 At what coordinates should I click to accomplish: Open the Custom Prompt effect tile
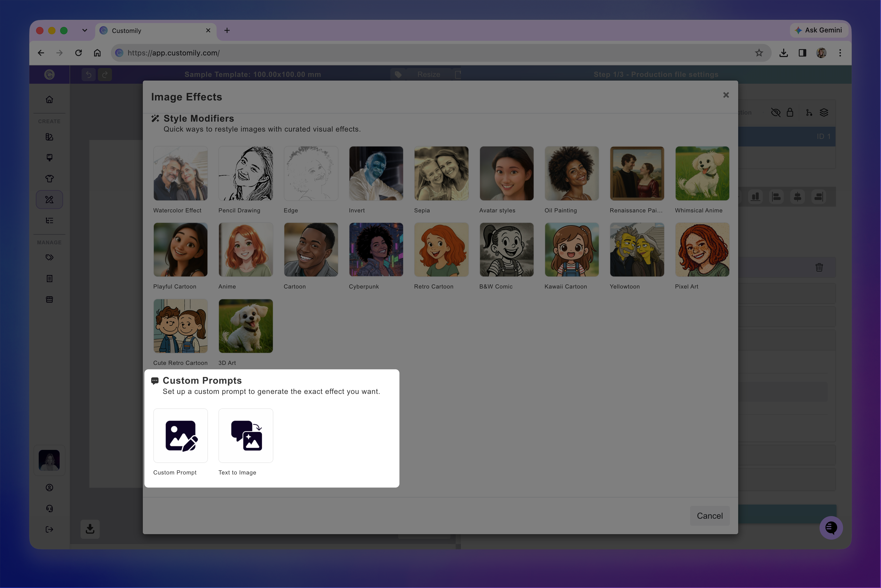pos(180,435)
